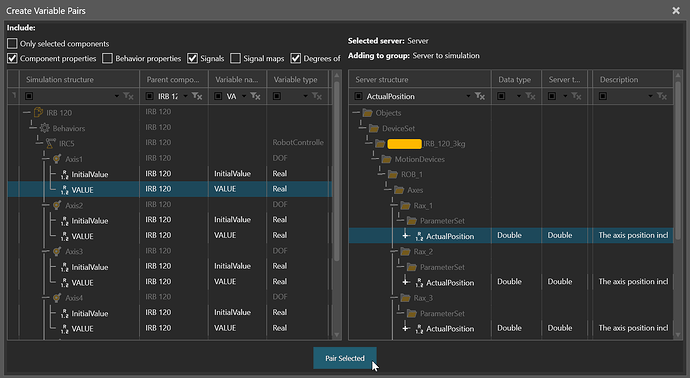Enable Behavior properties checkbox

(x=107, y=58)
